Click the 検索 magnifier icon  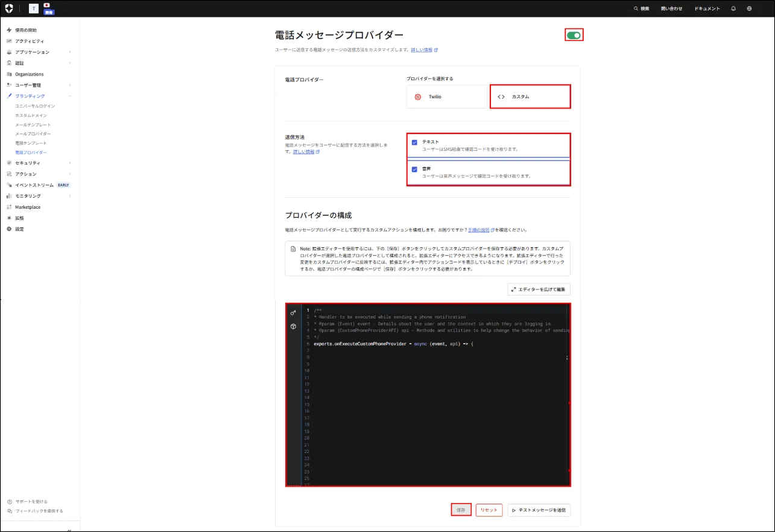click(636, 8)
